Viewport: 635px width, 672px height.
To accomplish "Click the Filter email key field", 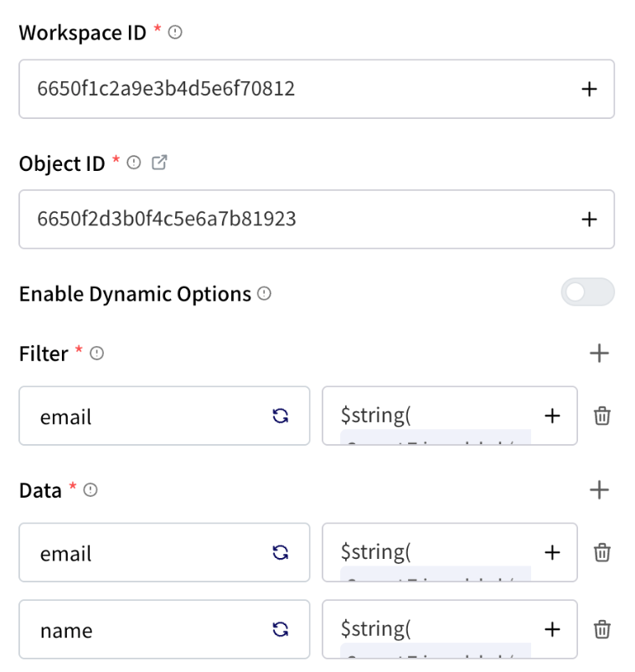I will click(x=164, y=416).
